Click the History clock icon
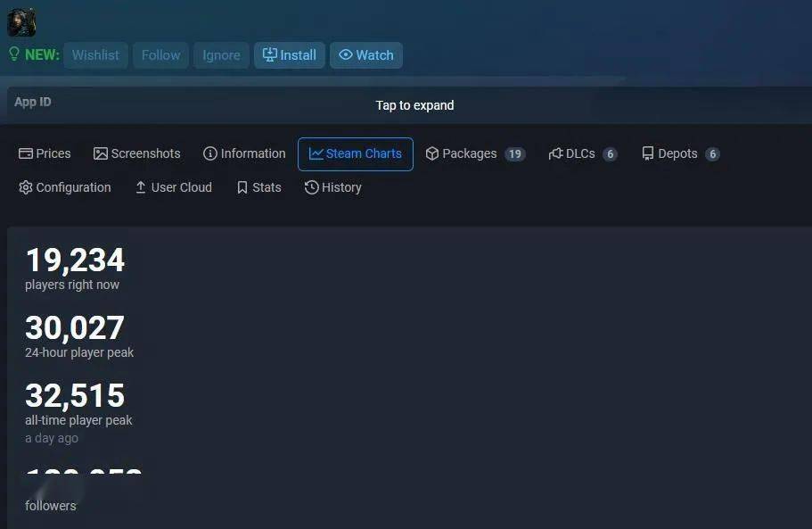Screen dimensions: 812x529 tap(311, 187)
